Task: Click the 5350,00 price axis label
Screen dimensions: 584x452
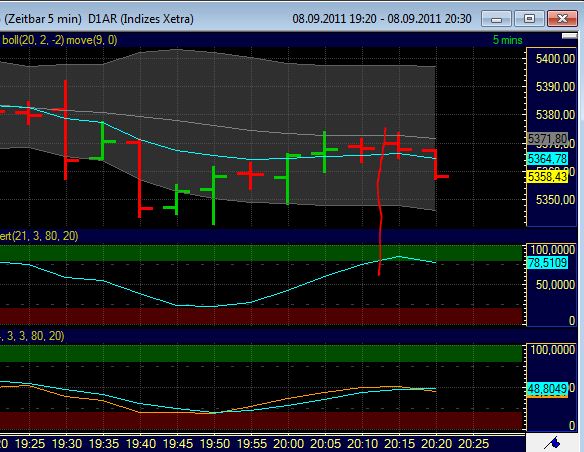Action: click(555, 200)
